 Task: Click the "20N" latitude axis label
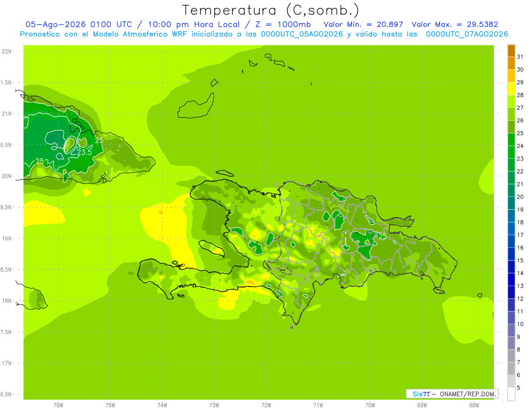pos(7,176)
